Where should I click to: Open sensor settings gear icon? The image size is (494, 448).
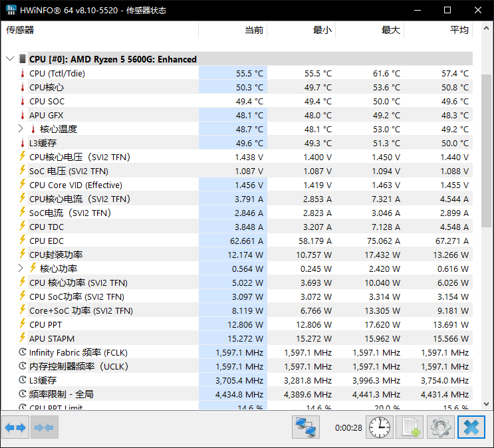pyautogui.click(x=440, y=427)
